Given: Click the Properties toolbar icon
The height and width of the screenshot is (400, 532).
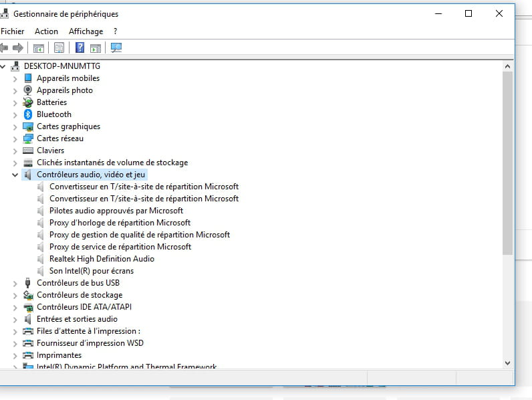Looking at the screenshot, I should pos(59,48).
